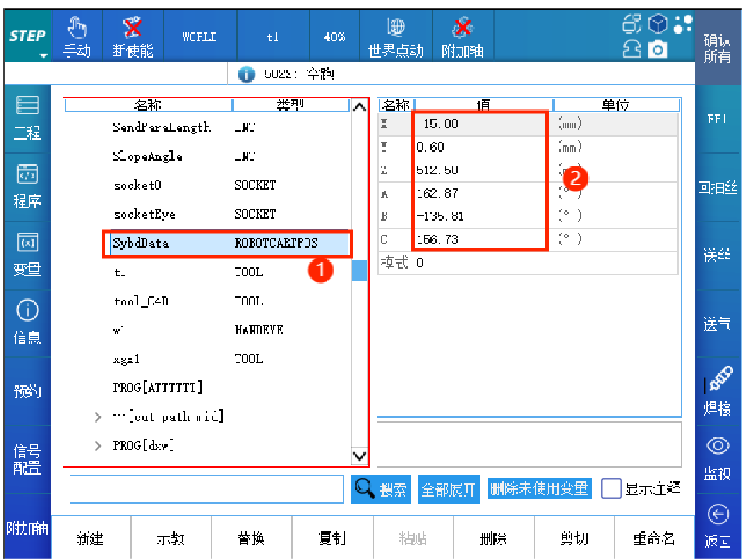This screenshot has width=743, height=560.
Task: Click the 删除未使用变量 delete unused variables button
Action: pos(539,489)
